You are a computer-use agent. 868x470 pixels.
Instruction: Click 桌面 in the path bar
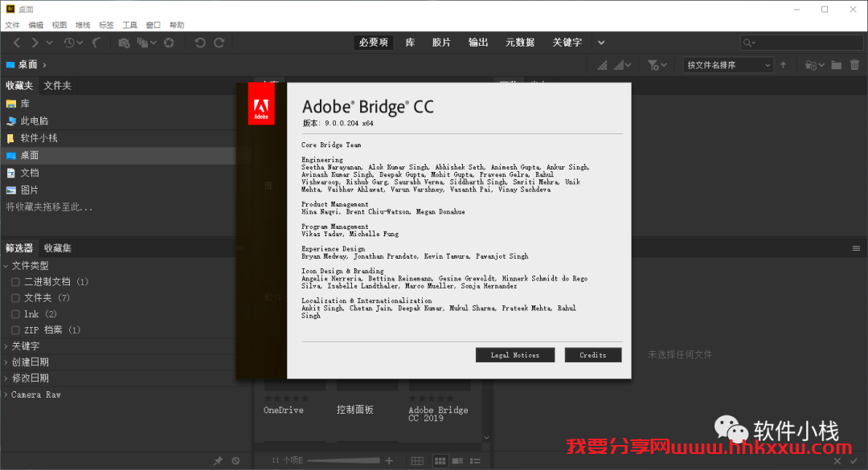[27, 65]
